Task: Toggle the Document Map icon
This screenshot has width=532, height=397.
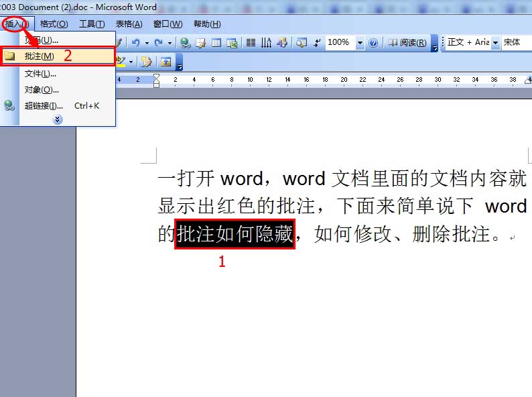Action: (301, 43)
